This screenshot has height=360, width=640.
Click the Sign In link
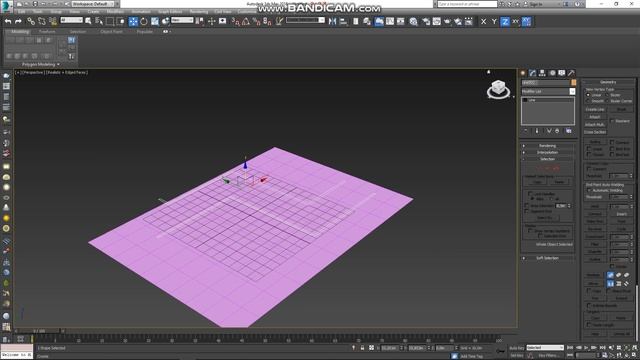click(535, 4)
